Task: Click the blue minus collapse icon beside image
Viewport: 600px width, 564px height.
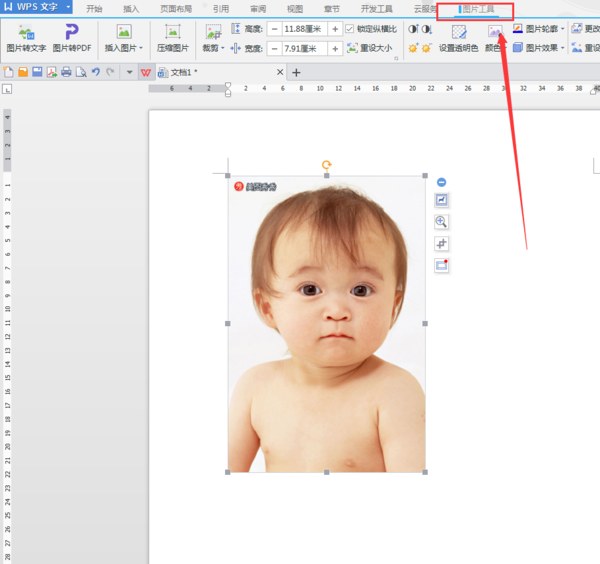Action: [441, 182]
